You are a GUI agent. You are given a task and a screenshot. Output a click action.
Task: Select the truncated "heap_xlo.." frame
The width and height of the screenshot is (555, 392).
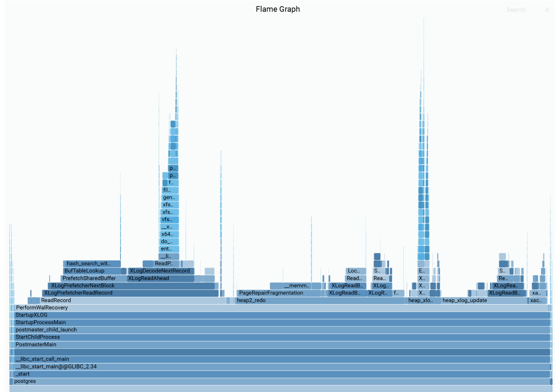[424, 300]
